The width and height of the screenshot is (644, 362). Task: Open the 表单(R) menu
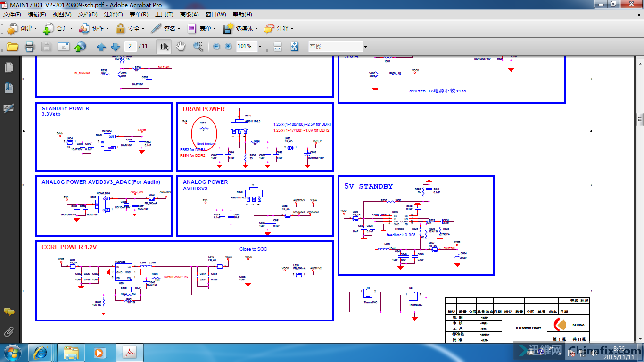coord(139,15)
